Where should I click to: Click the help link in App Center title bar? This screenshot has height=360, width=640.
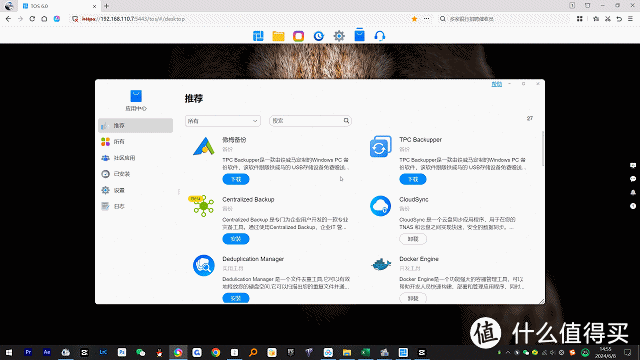point(496,84)
